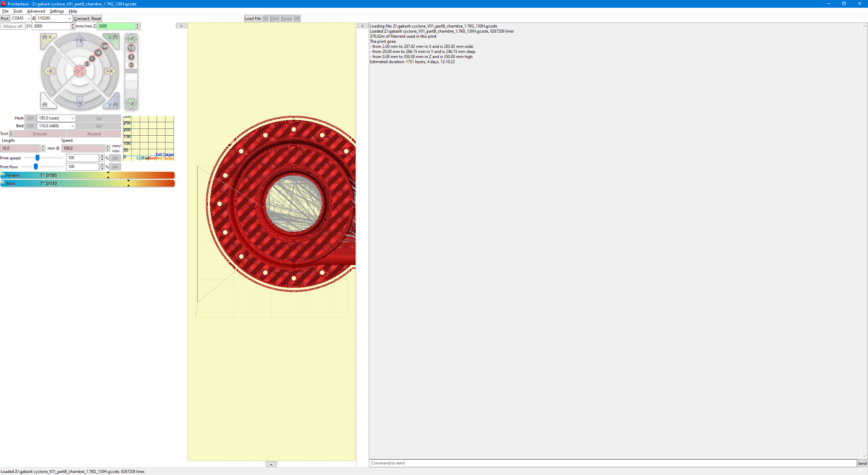Home the Z axis
The height and width of the screenshot is (475, 868).
click(112, 39)
